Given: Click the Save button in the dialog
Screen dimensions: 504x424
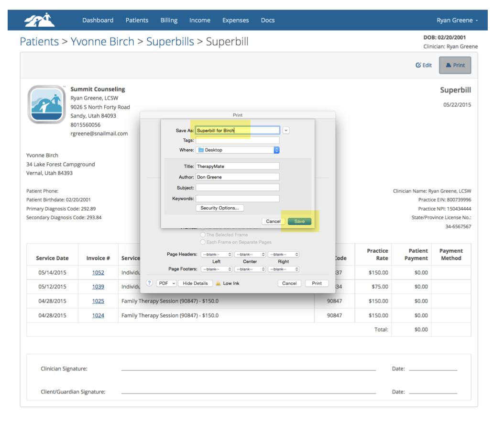Looking at the screenshot, I should click(299, 221).
